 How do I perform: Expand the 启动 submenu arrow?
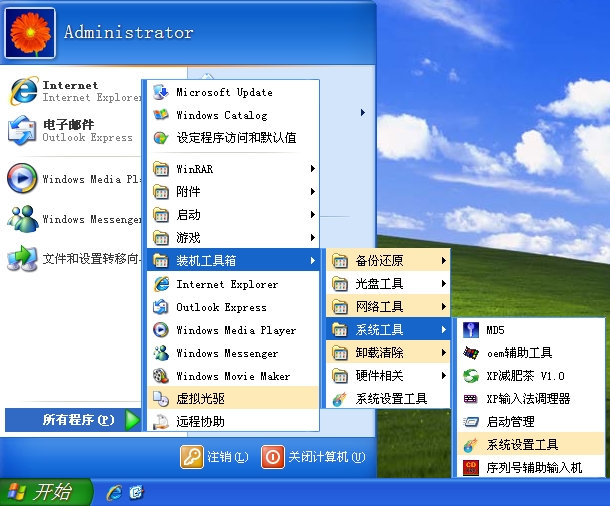[x=313, y=215]
